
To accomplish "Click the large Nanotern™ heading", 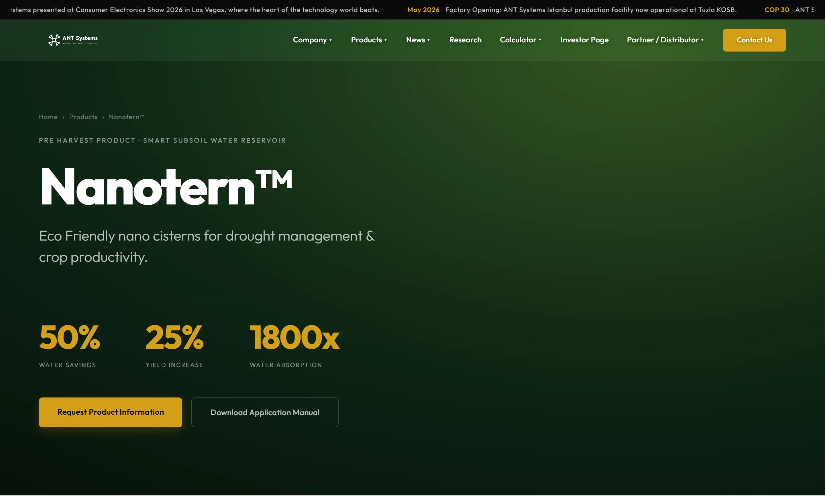I will tap(166, 186).
